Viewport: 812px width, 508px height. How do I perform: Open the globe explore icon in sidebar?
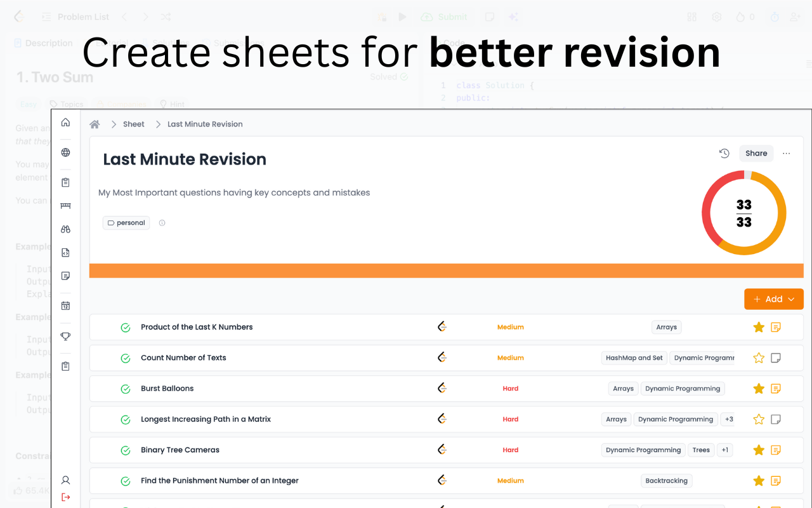point(65,152)
